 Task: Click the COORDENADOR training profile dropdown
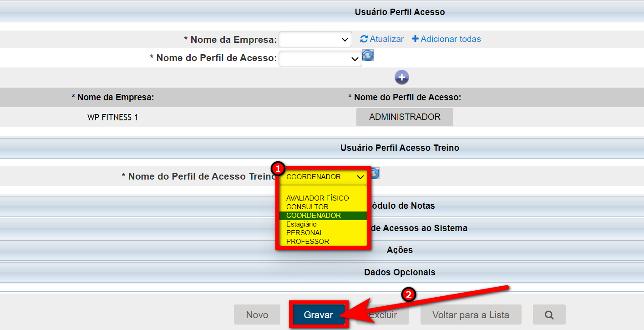pyautogui.click(x=323, y=177)
